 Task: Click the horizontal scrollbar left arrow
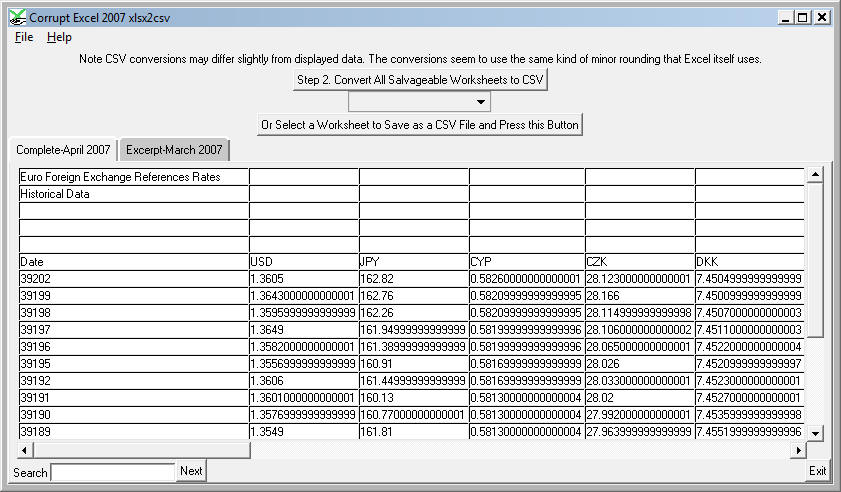click(x=24, y=450)
